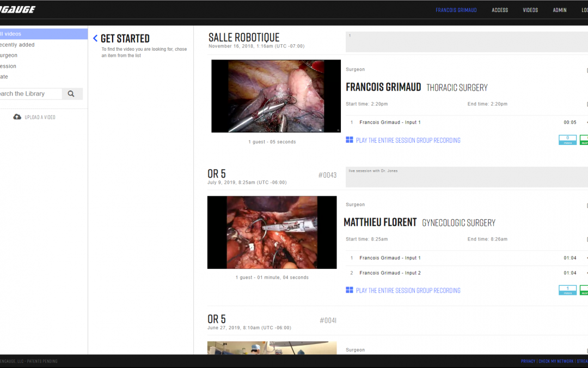Click the OR 5 title dated June 27, 2019
This screenshot has width=588, height=368.
(x=217, y=319)
